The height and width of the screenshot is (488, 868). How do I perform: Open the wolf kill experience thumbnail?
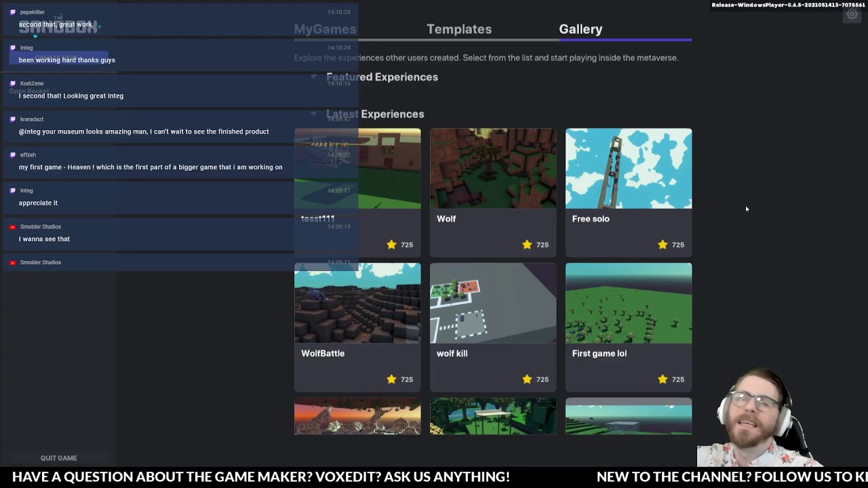coord(493,303)
